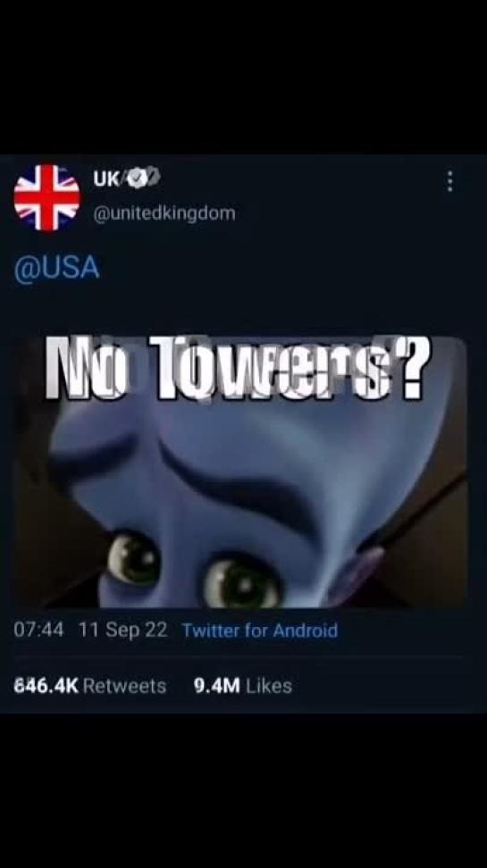
Task: Click the Retweets label
Action: click(x=125, y=686)
